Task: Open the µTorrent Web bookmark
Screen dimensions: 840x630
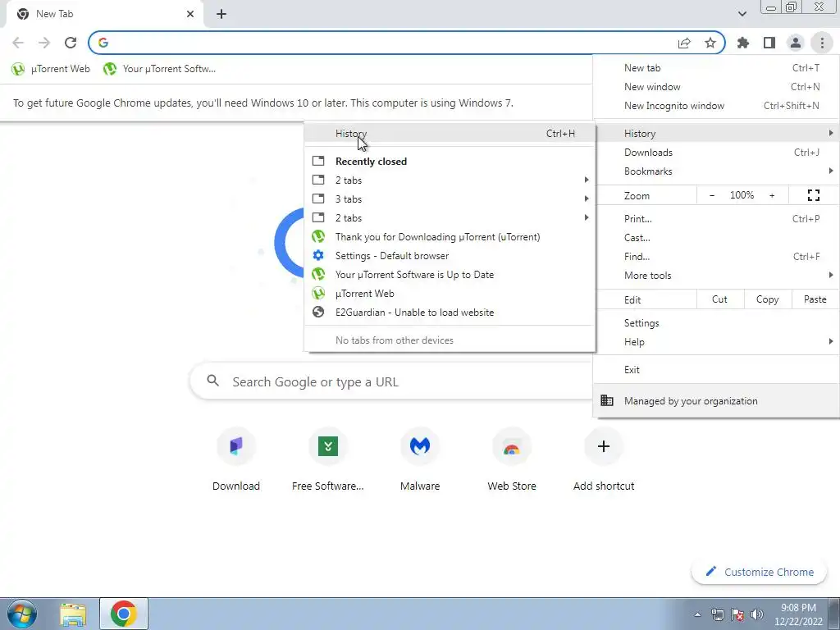Action: tap(51, 69)
